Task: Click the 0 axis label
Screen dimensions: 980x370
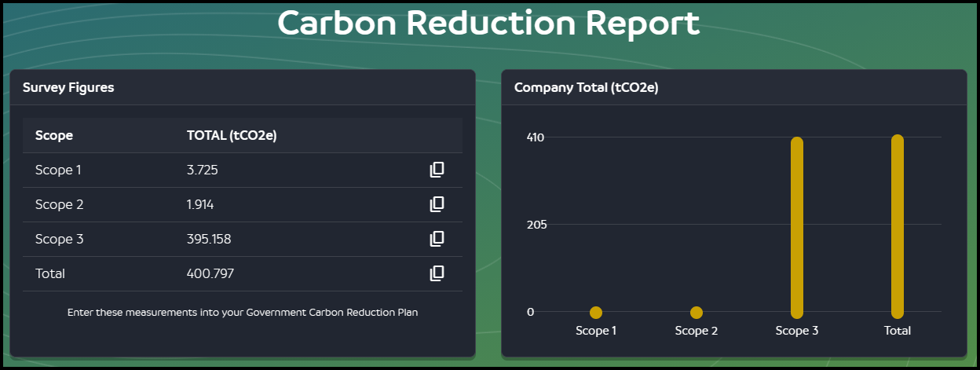Action: click(x=531, y=311)
